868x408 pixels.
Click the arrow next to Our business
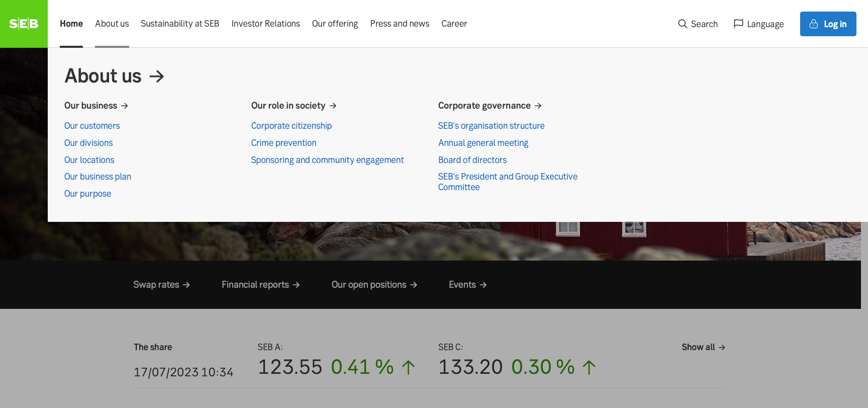coord(125,106)
